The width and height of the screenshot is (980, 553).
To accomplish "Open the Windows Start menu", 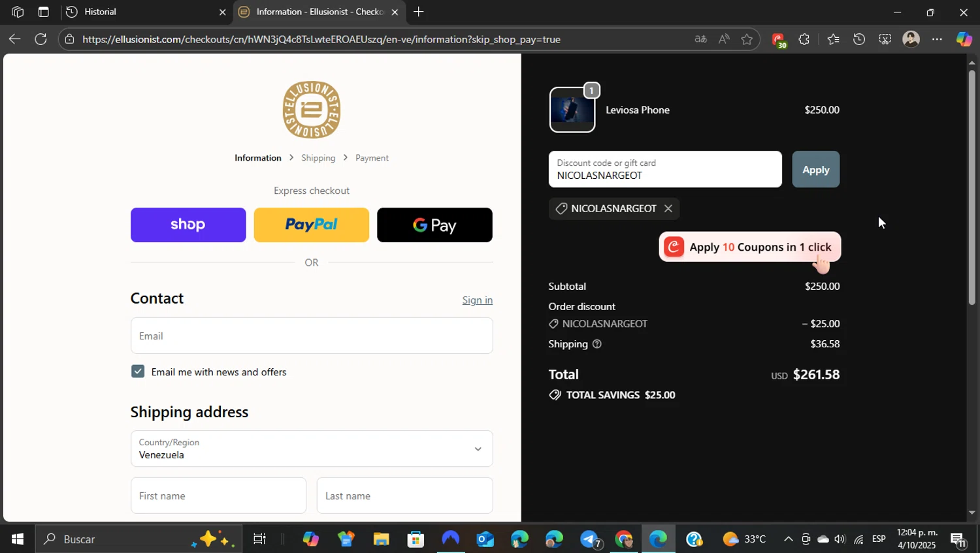I will tap(18, 539).
